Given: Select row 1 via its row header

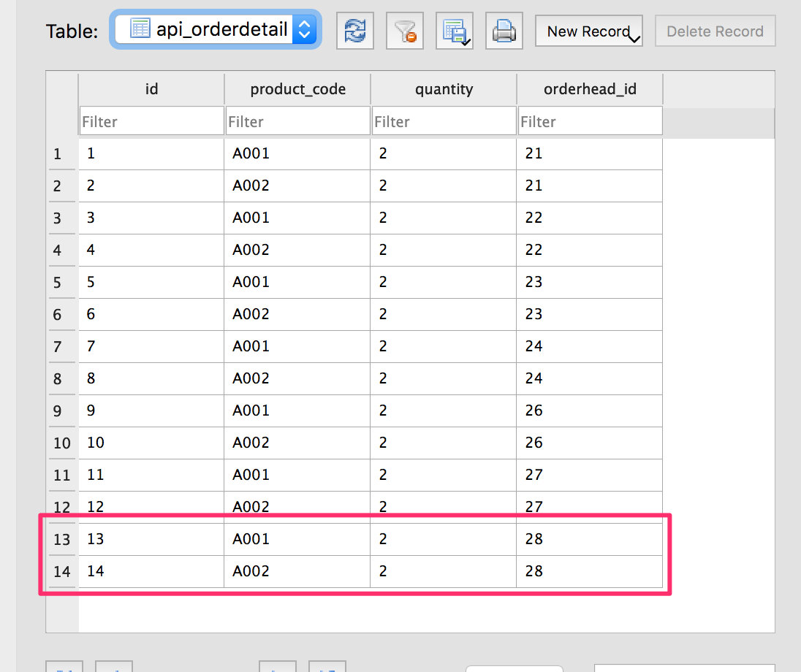Looking at the screenshot, I should tap(58, 154).
